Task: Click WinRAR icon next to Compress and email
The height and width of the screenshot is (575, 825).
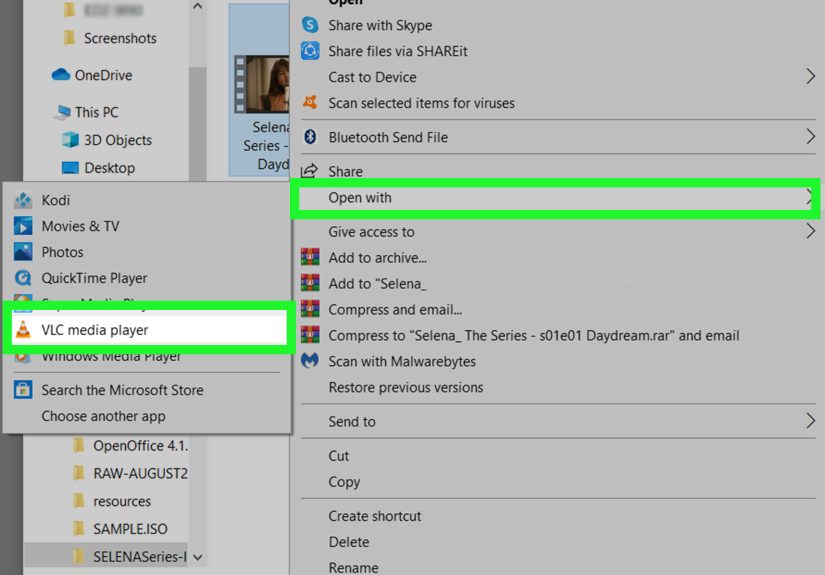Action: (x=310, y=309)
